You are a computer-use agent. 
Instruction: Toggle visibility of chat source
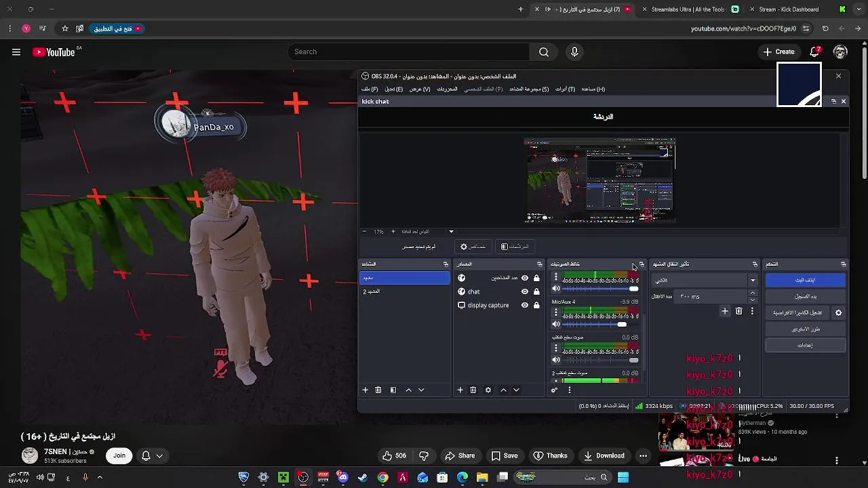coord(525,292)
